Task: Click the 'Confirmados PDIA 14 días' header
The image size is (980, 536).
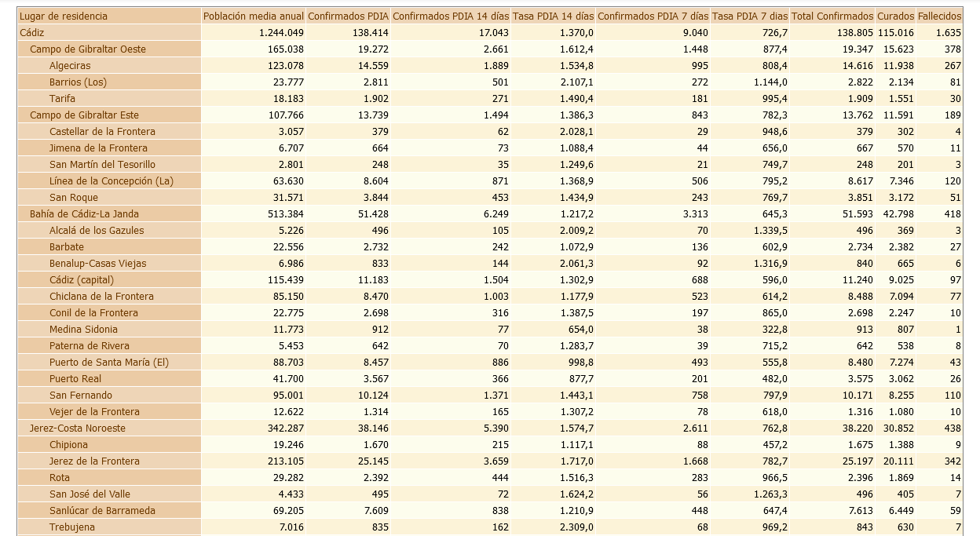Action: click(451, 16)
